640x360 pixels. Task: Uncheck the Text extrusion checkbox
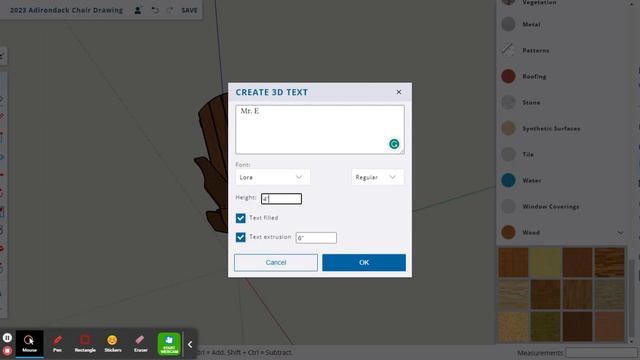240,237
